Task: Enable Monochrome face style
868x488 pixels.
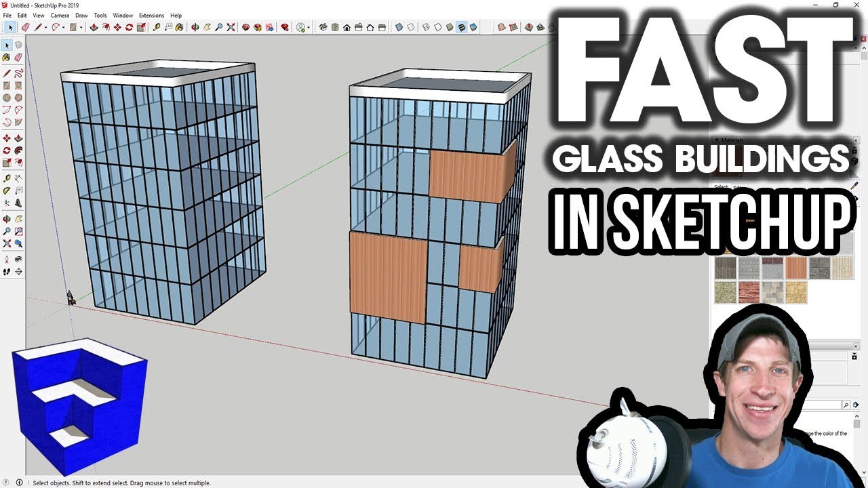Action: (473, 27)
